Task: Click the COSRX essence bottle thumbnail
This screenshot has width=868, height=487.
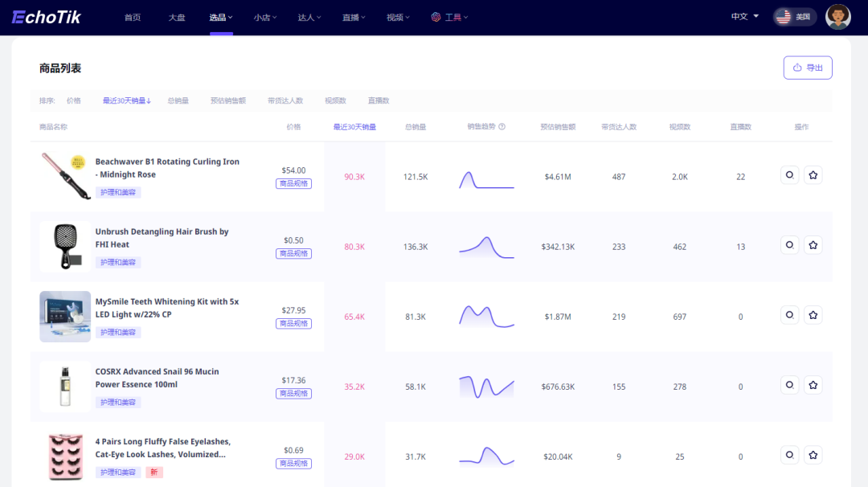Action: 65,387
